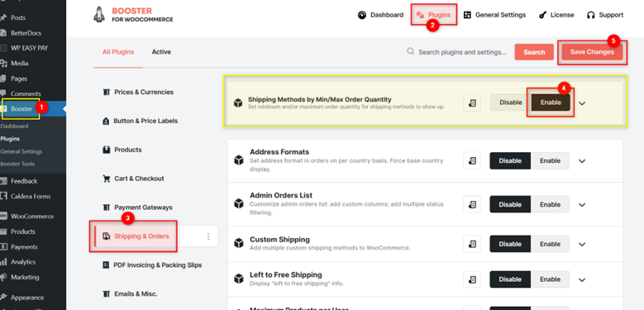Click the search magnifier icon
This screenshot has width=644, height=310.
point(410,51)
